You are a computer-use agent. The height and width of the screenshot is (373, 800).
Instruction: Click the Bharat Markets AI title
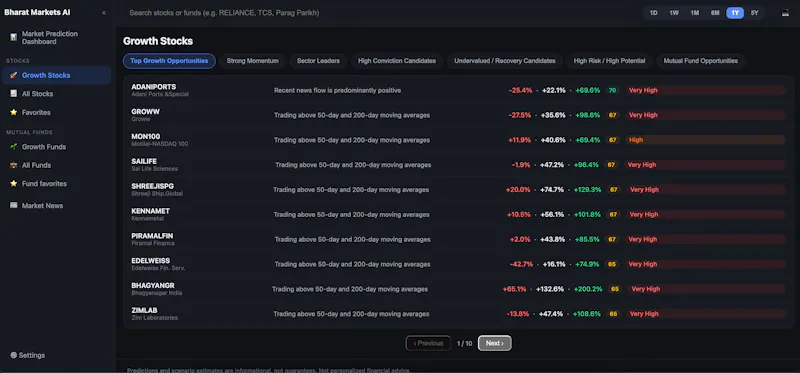pyautogui.click(x=37, y=13)
